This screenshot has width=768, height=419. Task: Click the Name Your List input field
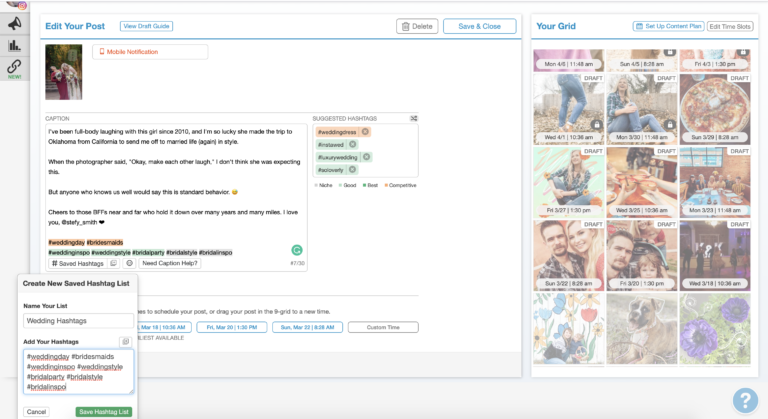pos(78,320)
